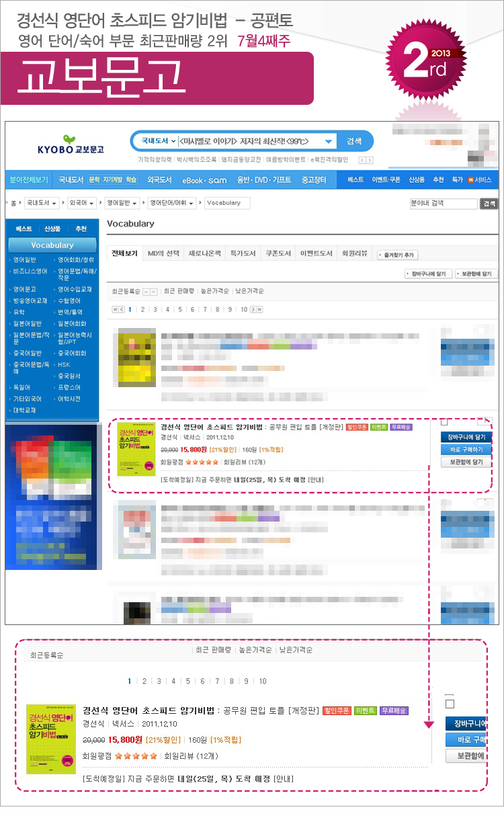Open the 비즈니스영어 sidebar category

tap(29, 271)
